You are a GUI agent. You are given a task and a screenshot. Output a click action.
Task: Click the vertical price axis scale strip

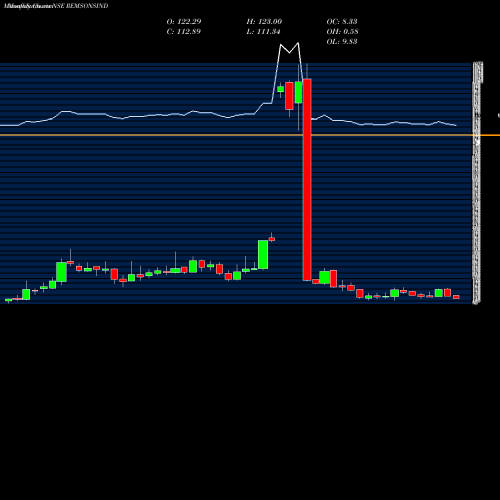click(x=477, y=183)
